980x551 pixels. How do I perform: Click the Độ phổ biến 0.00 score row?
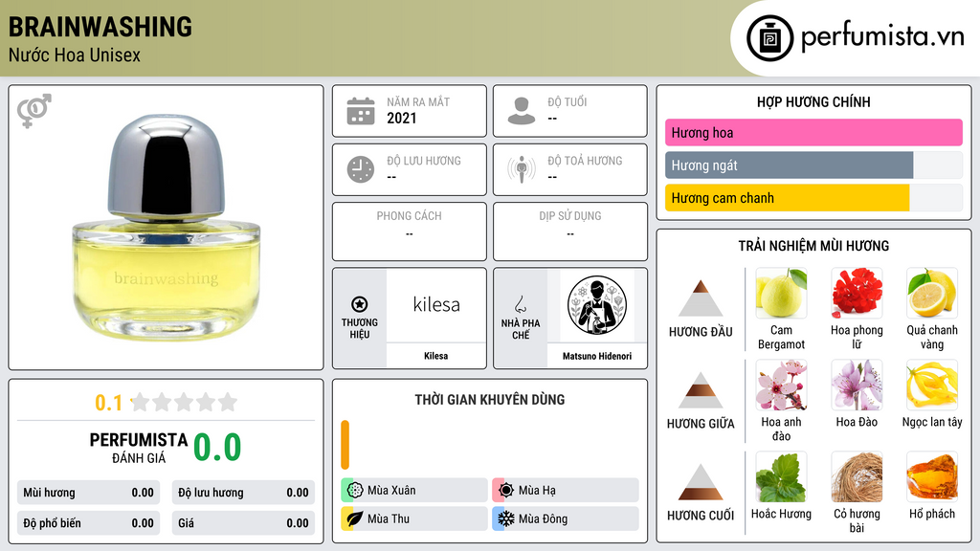tap(88, 523)
